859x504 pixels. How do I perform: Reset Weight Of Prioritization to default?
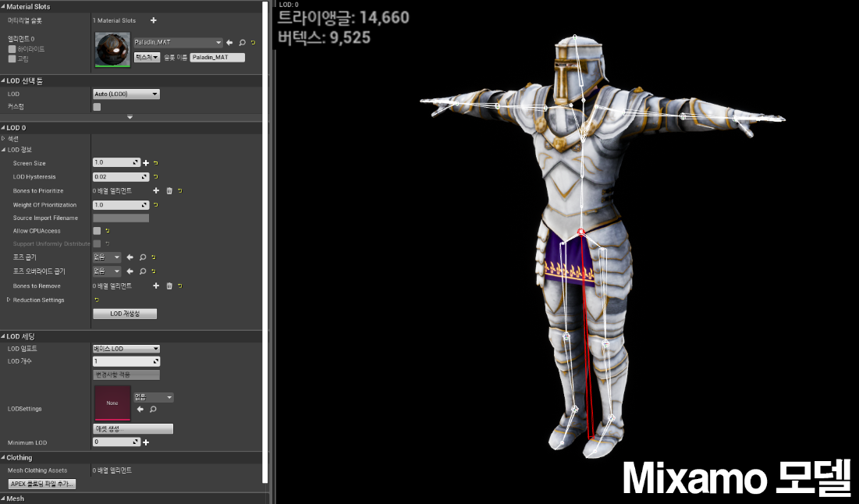point(155,205)
